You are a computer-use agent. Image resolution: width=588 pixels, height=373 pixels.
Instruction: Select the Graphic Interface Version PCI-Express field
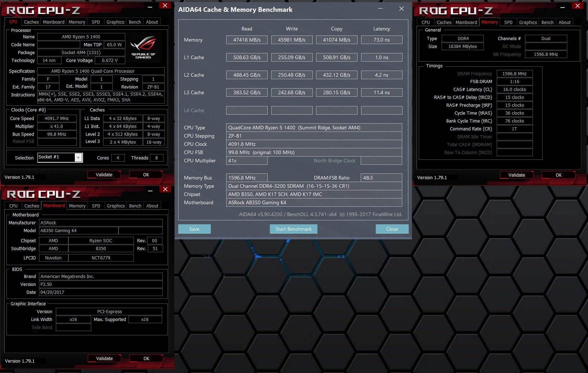109,311
